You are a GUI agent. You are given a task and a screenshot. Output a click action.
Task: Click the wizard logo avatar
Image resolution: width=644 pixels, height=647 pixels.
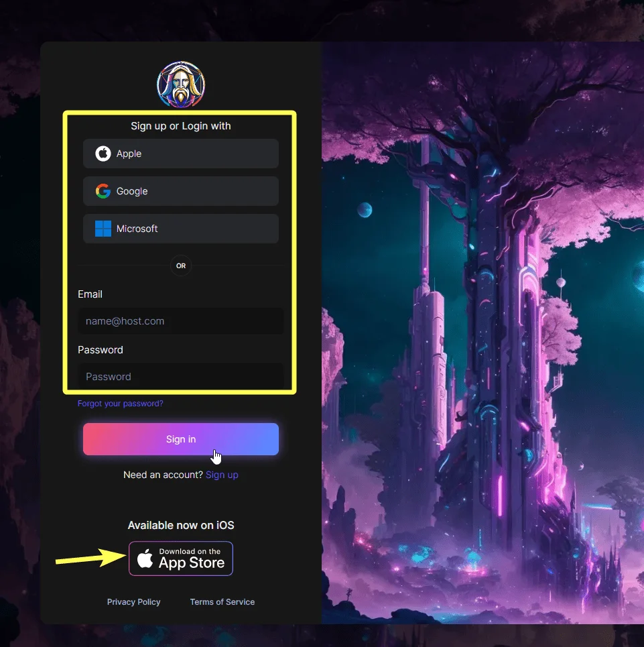(x=180, y=85)
